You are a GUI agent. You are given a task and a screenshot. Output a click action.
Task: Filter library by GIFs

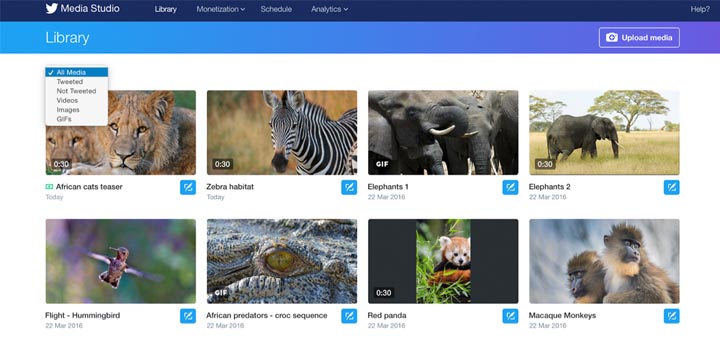click(77, 119)
